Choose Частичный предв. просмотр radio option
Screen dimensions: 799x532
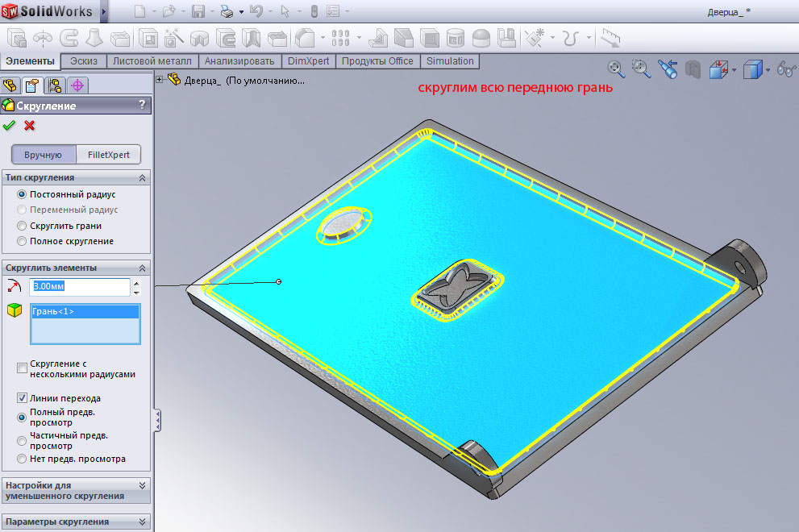tap(22, 440)
